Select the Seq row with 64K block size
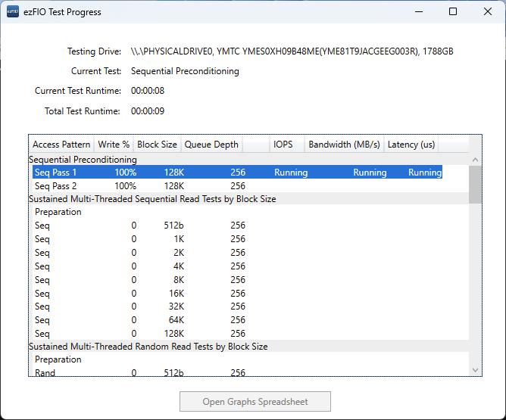The height and width of the screenshot is (420, 506). pos(237,320)
